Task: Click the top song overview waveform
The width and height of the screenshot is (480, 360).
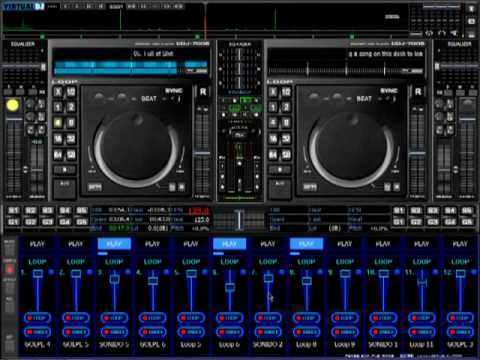Action: pyautogui.click(x=205, y=20)
